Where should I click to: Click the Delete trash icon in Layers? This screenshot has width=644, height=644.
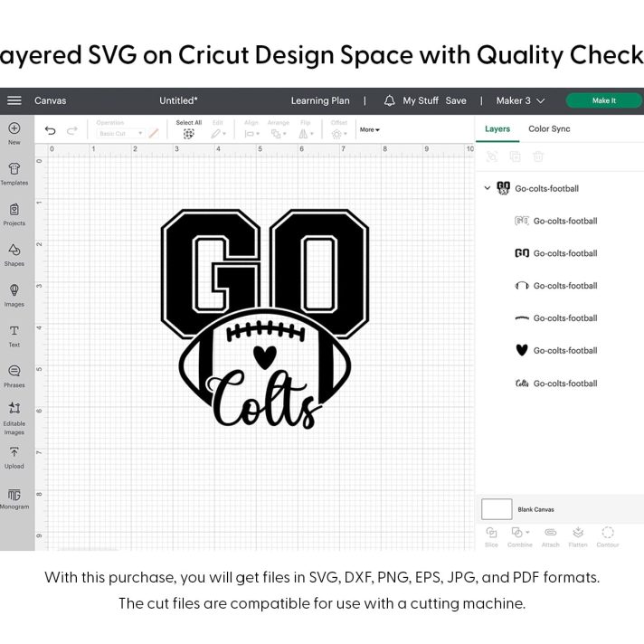click(538, 156)
